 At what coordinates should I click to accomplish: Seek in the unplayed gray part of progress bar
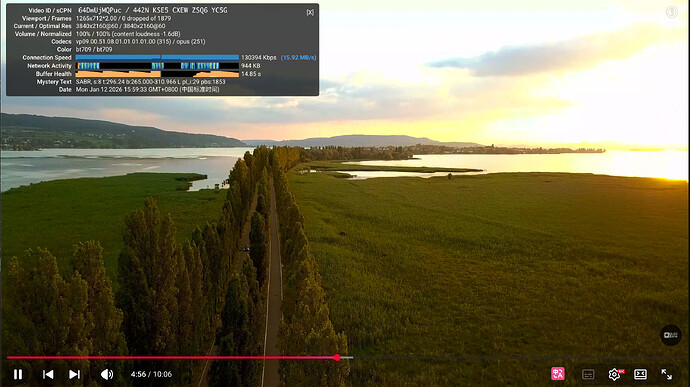coord(517,358)
